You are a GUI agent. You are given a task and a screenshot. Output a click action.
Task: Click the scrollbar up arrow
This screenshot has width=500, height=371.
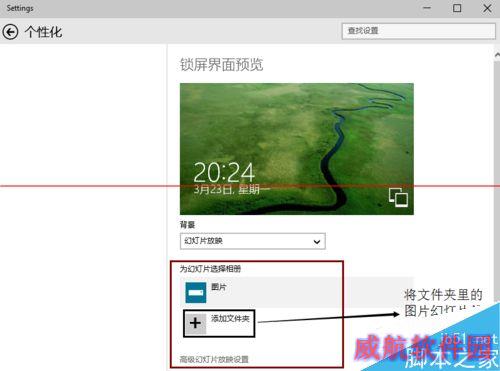pos(497,55)
